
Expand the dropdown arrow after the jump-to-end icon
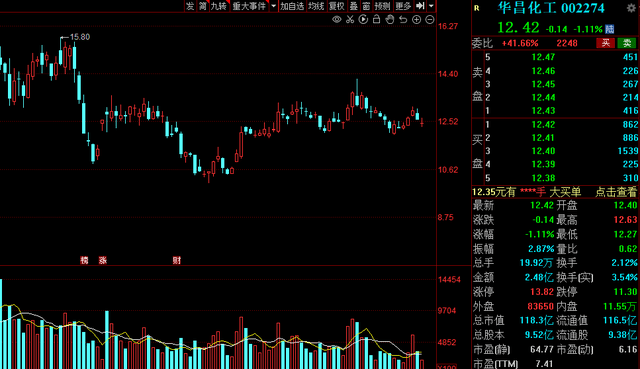pyautogui.click(x=431, y=6)
